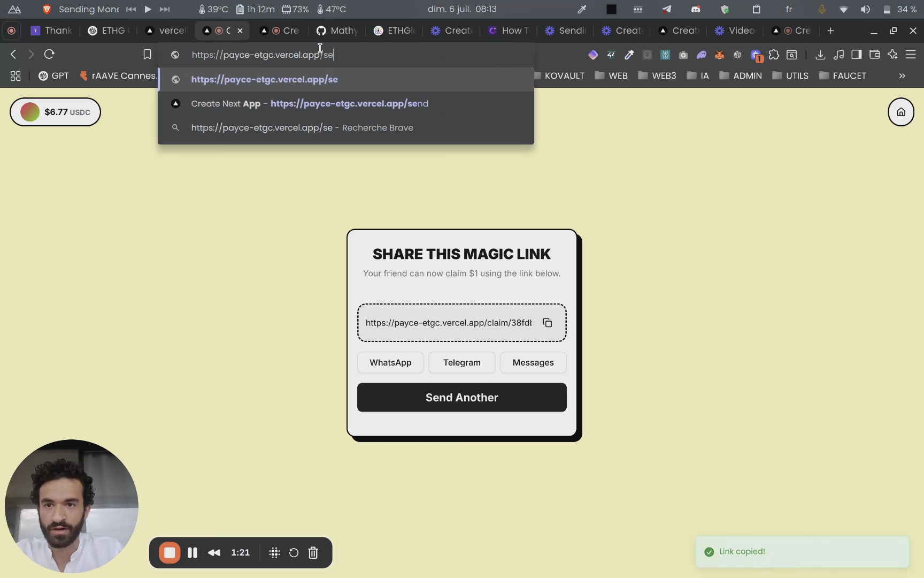This screenshot has height=578, width=924.
Task: Open the purple diamond extension
Action: [x=592, y=55]
